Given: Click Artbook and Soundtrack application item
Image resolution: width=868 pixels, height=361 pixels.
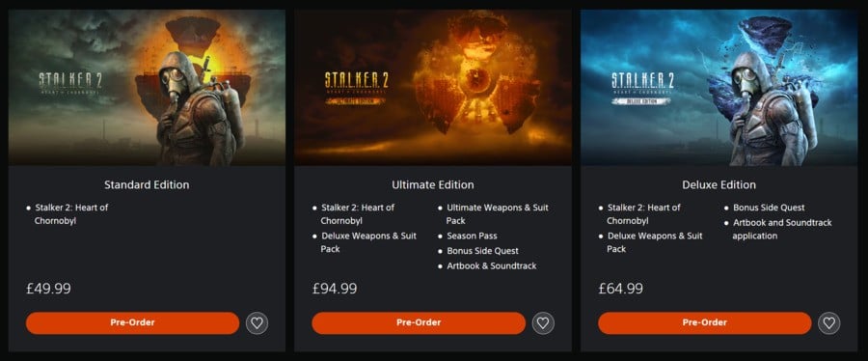Looking at the screenshot, I should [x=781, y=229].
